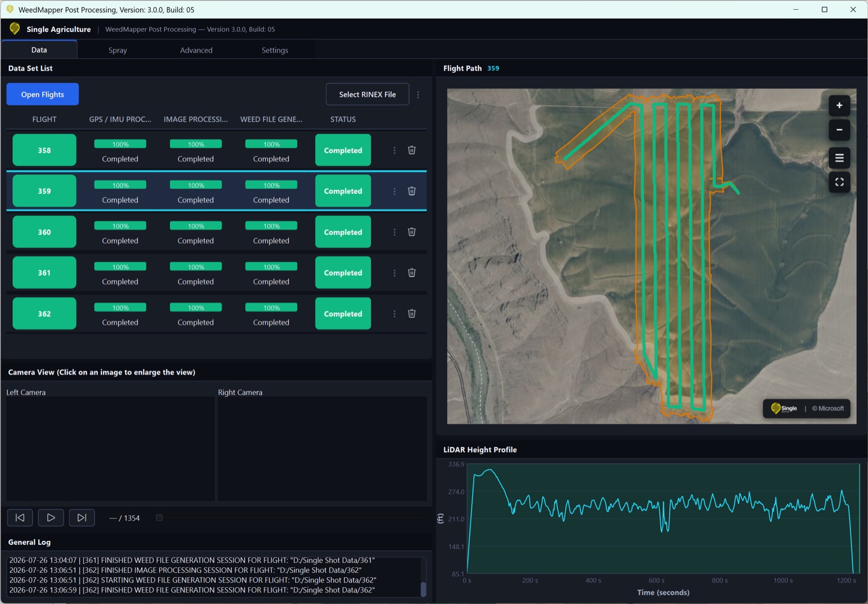Click Completed status button for flight 358

pos(343,150)
